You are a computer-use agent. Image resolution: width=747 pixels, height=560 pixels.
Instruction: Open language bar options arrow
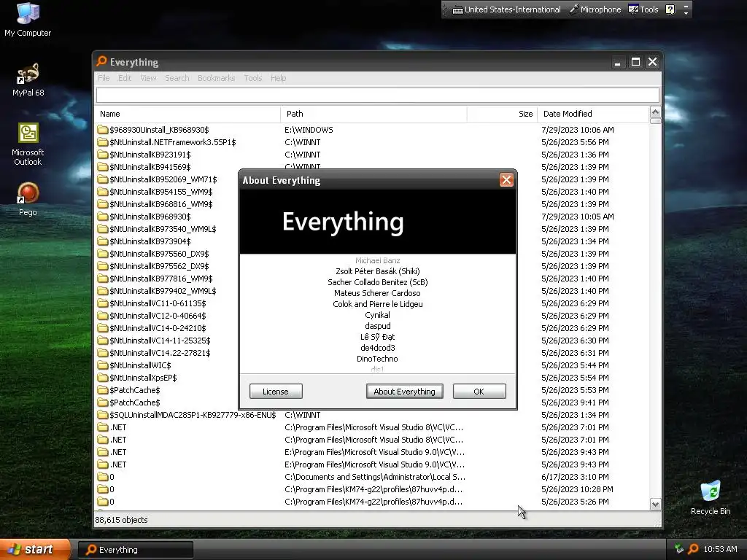(686, 13)
